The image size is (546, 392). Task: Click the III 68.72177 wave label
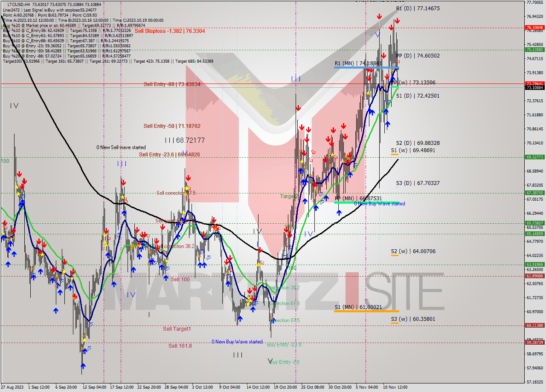185,140
